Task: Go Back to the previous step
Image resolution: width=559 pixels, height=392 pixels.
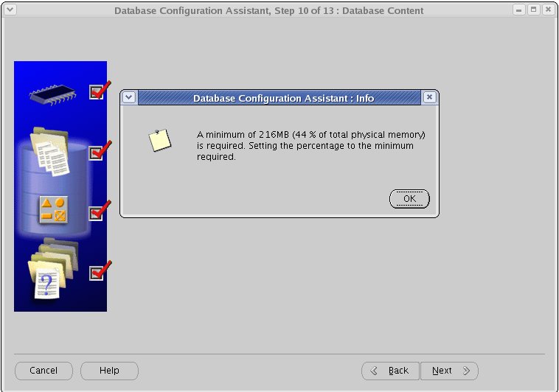Action: pyautogui.click(x=391, y=371)
